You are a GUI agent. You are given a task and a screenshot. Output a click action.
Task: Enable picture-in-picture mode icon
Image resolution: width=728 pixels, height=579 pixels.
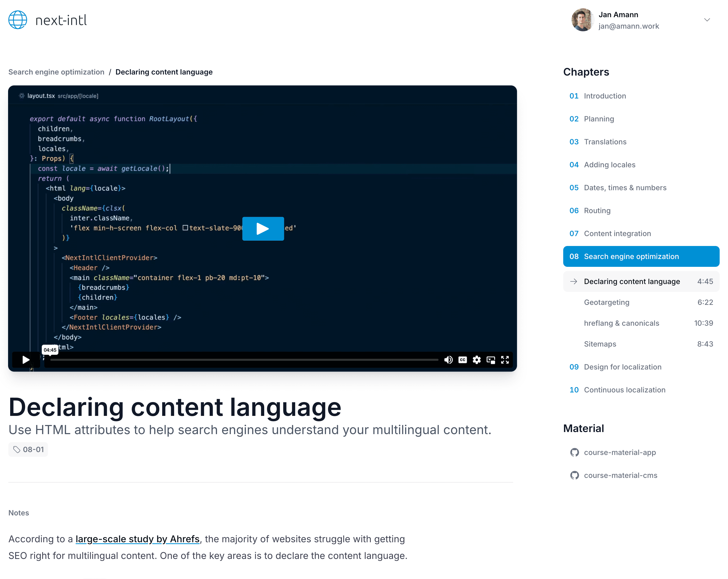[x=491, y=360]
